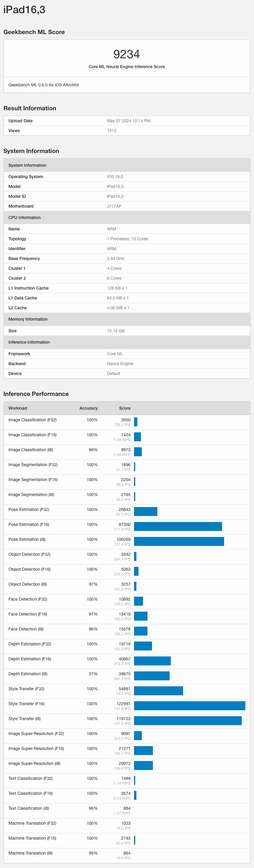Click the Image Super-Resolution (F32) workload name
The height and width of the screenshot is (868, 254).
pyautogui.click(x=36, y=734)
